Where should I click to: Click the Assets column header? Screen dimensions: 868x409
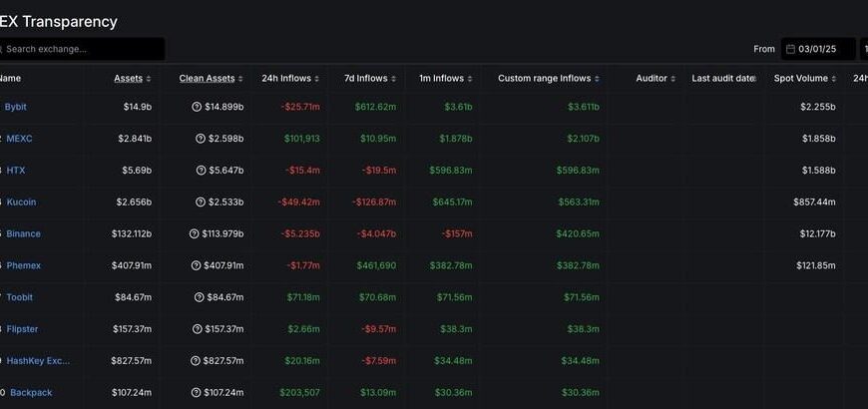pyautogui.click(x=129, y=79)
